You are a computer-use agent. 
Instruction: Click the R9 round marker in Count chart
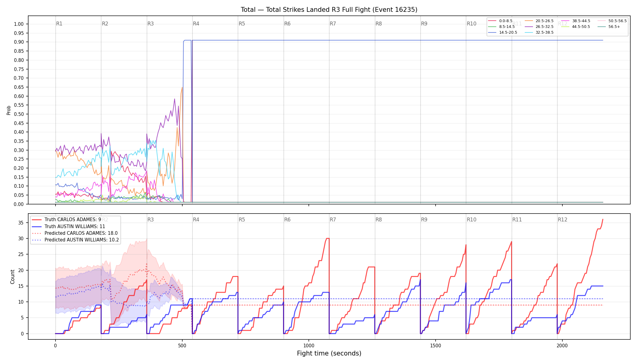[424, 220]
